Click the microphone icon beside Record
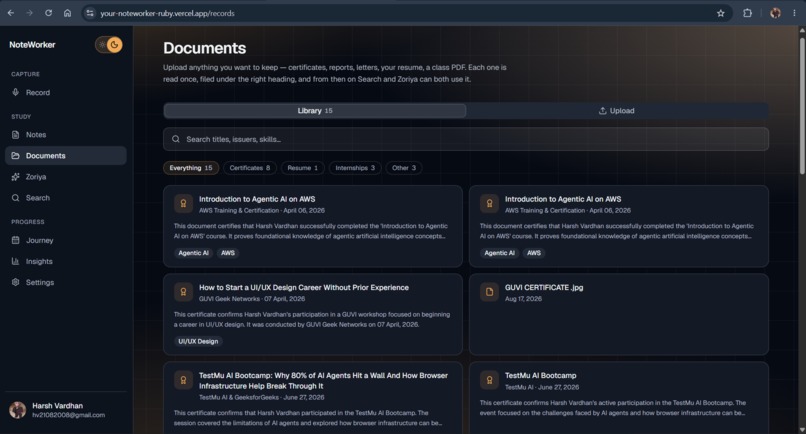Viewport: 806px width, 434px height. click(x=15, y=92)
